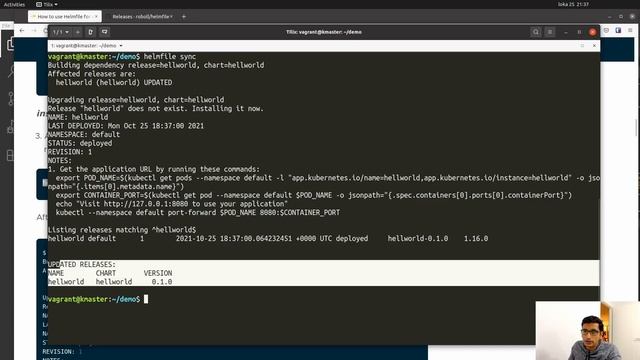Image resolution: width=640 pixels, height=360 pixels.
Task: Add terminal down in Tilix toolbar
Action: 104,32
